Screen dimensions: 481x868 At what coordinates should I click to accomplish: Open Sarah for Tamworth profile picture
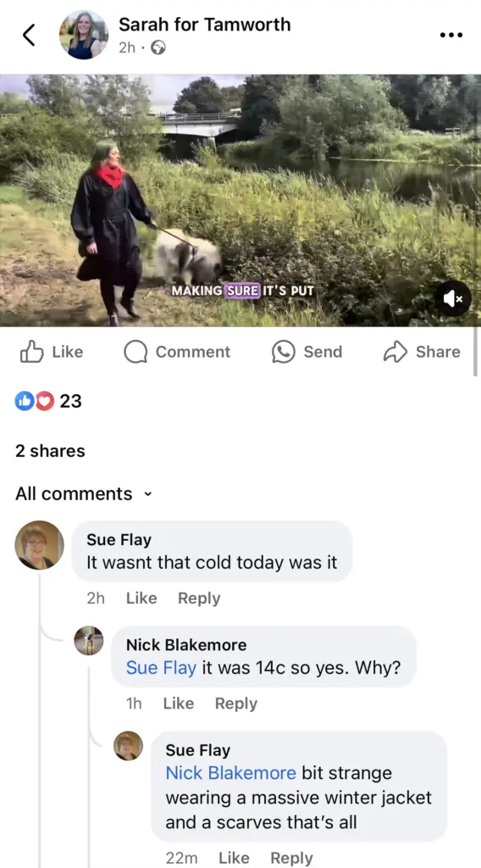84,35
